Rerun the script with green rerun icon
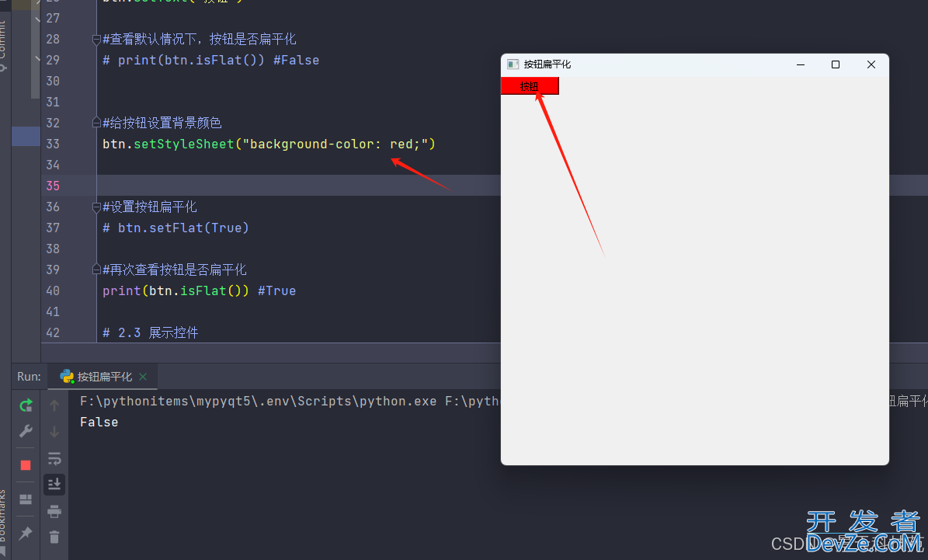 26,405
